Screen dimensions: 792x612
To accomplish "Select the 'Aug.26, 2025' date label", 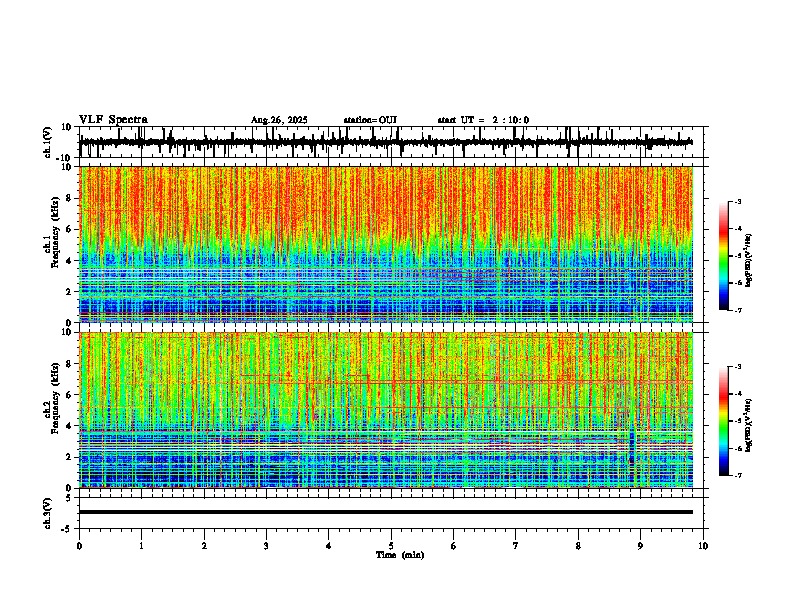I will pos(279,120).
